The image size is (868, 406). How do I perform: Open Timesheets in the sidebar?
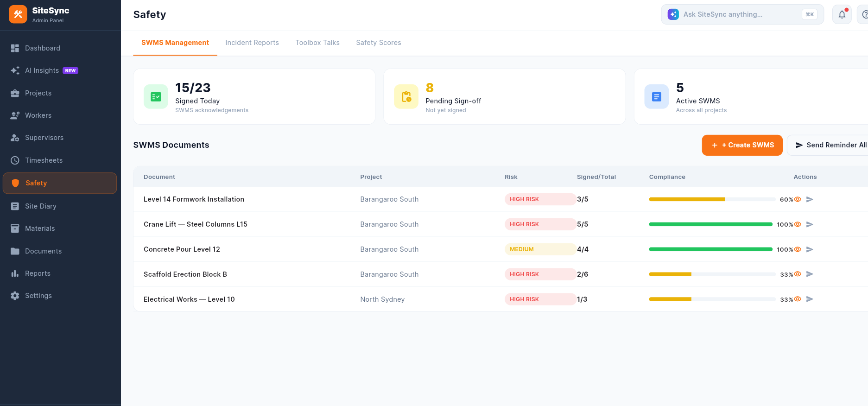tap(60, 160)
